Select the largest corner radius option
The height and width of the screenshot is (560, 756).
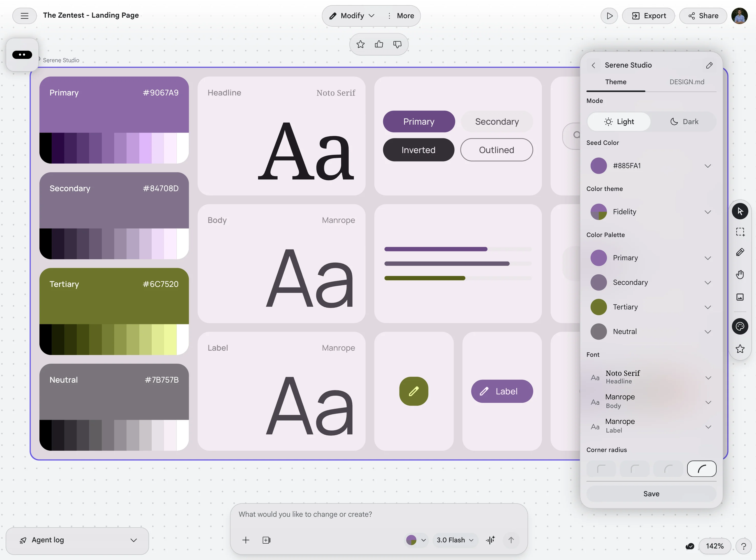[701, 469]
